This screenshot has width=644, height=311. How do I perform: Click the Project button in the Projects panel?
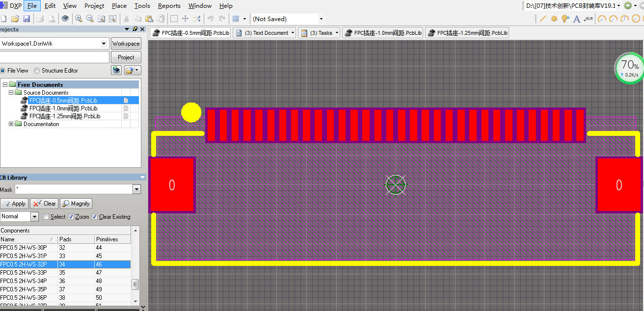(126, 57)
